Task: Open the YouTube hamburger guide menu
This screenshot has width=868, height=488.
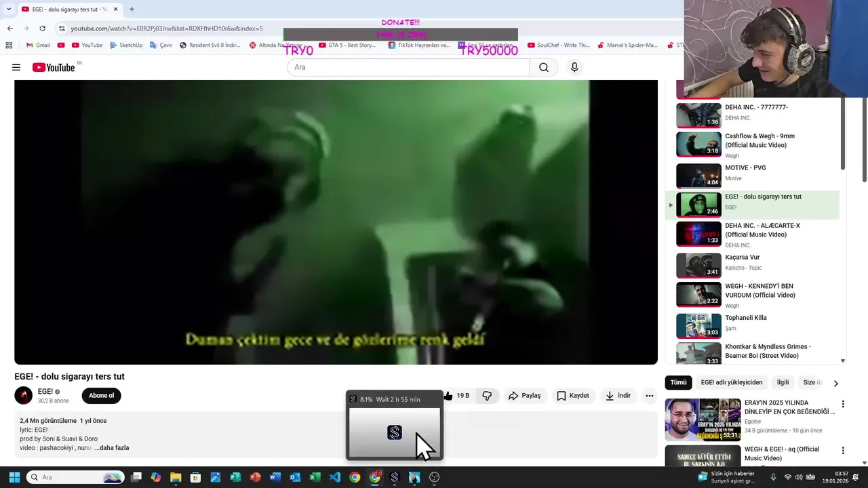Action: click(16, 67)
